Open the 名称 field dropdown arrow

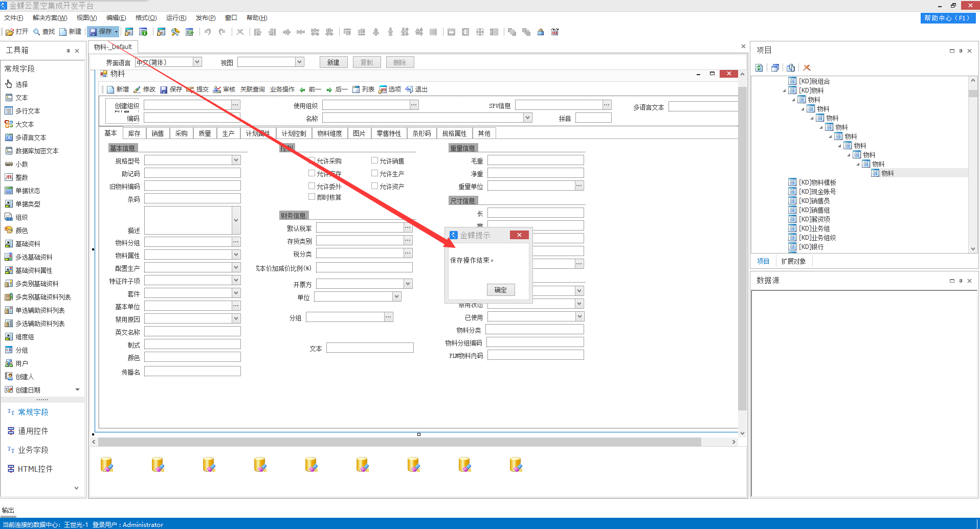point(528,118)
